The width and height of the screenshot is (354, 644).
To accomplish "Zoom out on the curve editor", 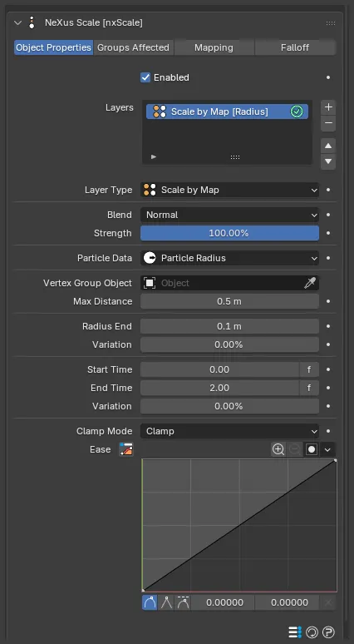I will click(294, 449).
